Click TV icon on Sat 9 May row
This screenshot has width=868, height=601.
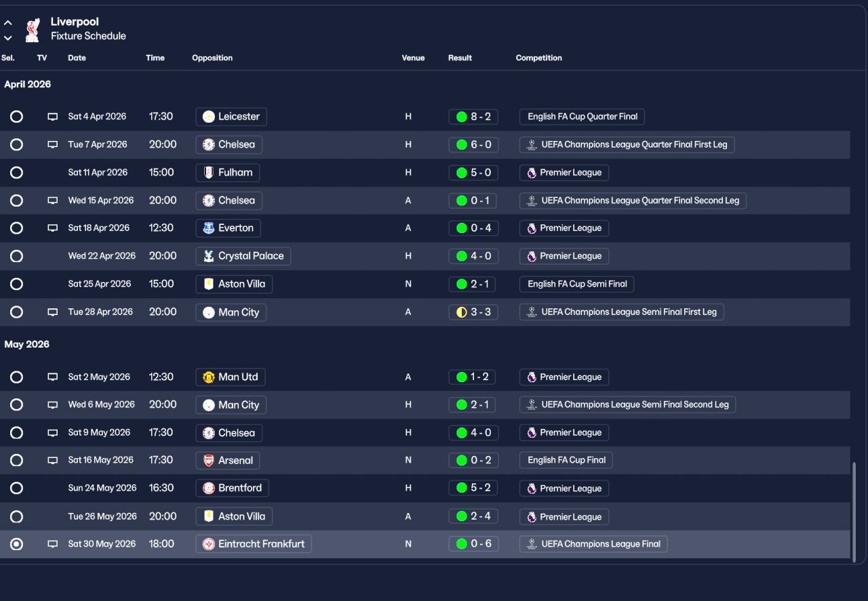tap(52, 433)
